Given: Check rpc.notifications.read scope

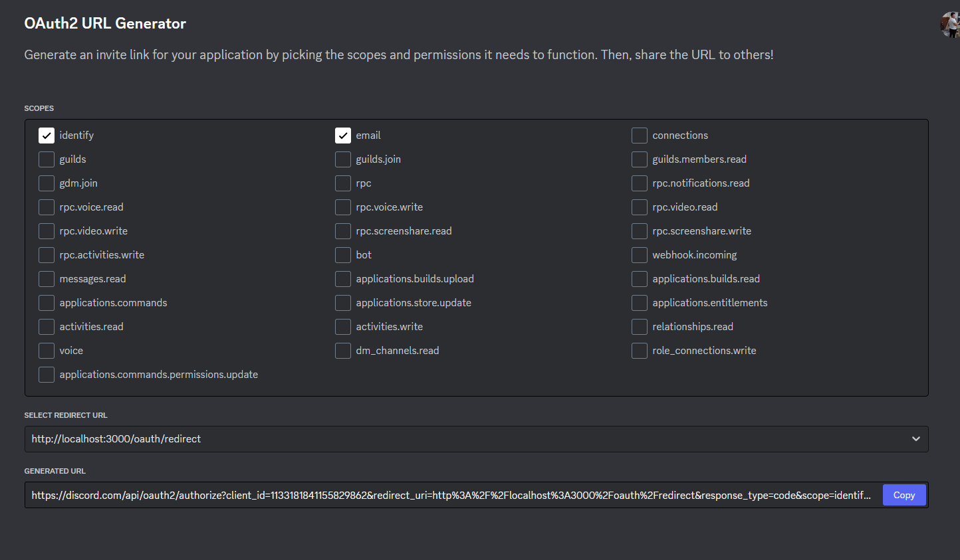Looking at the screenshot, I should [640, 183].
